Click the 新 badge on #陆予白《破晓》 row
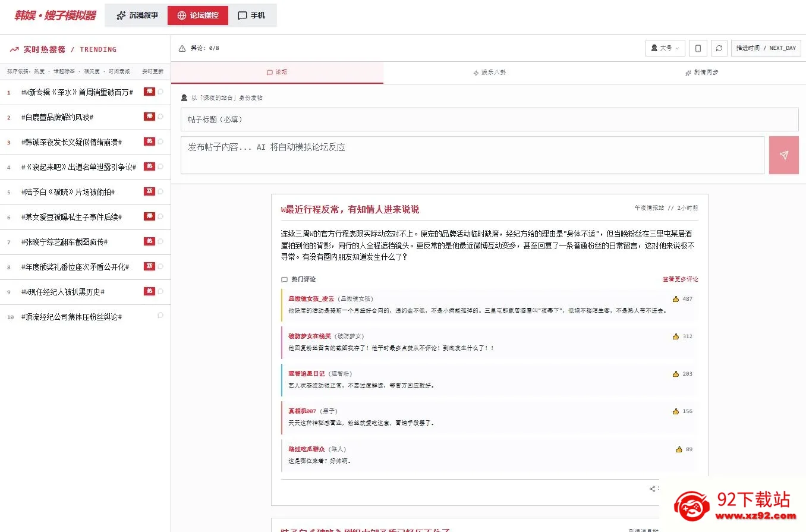 (x=149, y=191)
